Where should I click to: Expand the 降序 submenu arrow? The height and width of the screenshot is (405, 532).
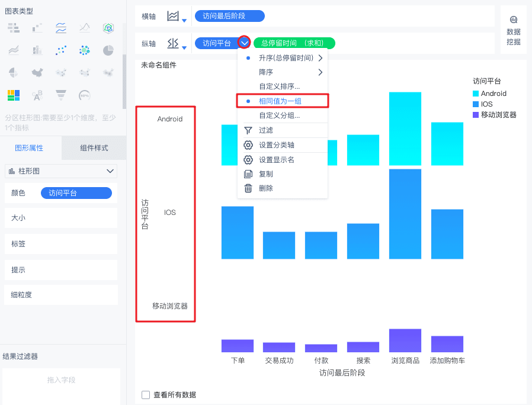tap(321, 72)
